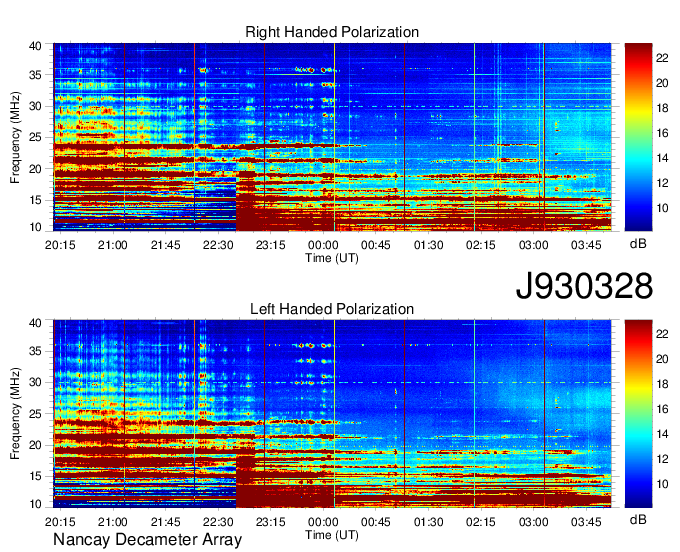Click the 00:00 tick under Right Handed plot
The width and height of the screenshot is (680, 552).
tap(323, 245)
